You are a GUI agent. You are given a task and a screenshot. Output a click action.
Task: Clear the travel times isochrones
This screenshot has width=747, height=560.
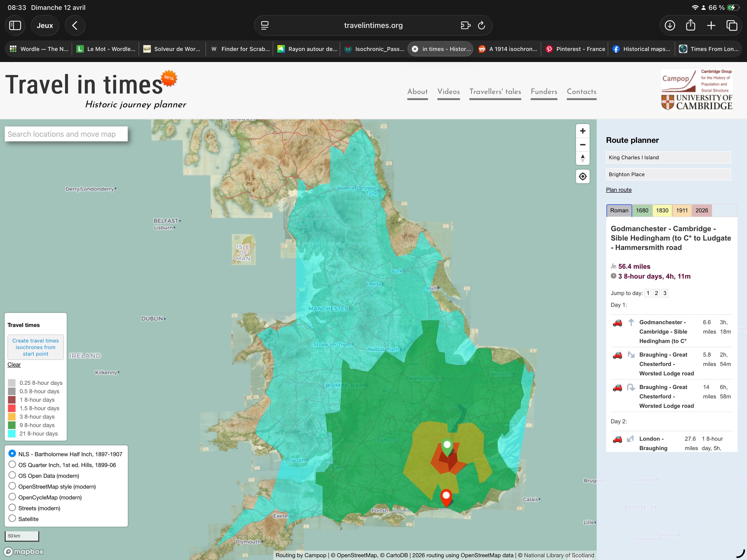pos(14,364)
